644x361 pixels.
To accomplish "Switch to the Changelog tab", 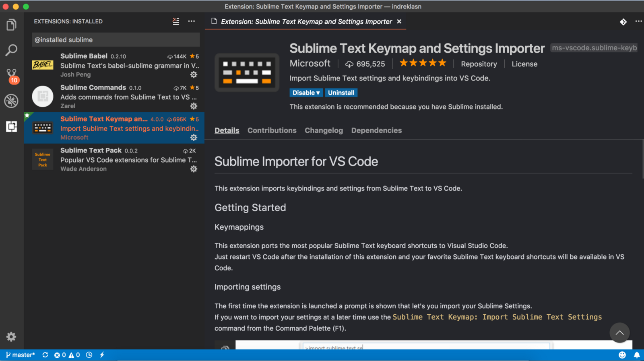I will (x=324, y=130).
